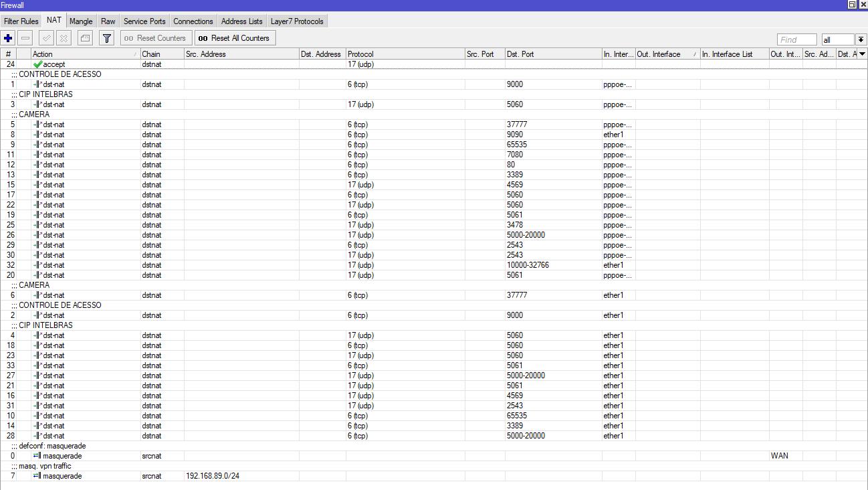The width and height of the screenshot is (868, 490).
Task: Click the dst-nat icon in rule 1
Action: (37, 84)
